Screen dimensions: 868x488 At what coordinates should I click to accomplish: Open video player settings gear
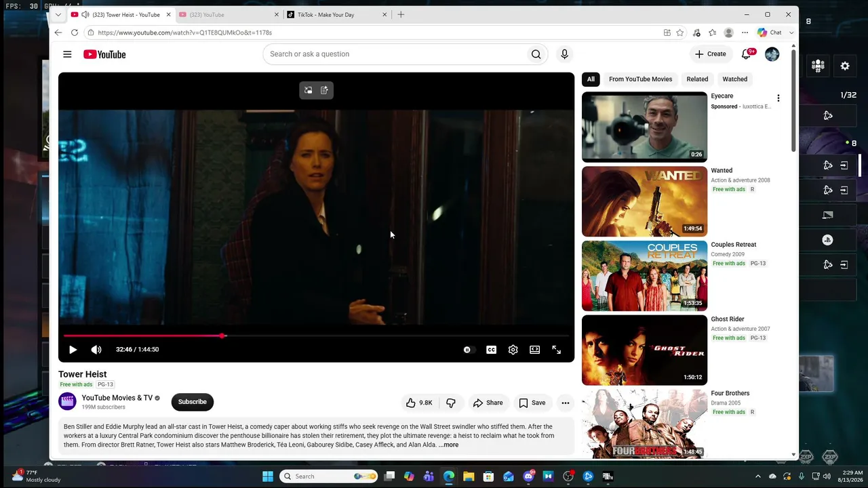click(x=513, y=350)
